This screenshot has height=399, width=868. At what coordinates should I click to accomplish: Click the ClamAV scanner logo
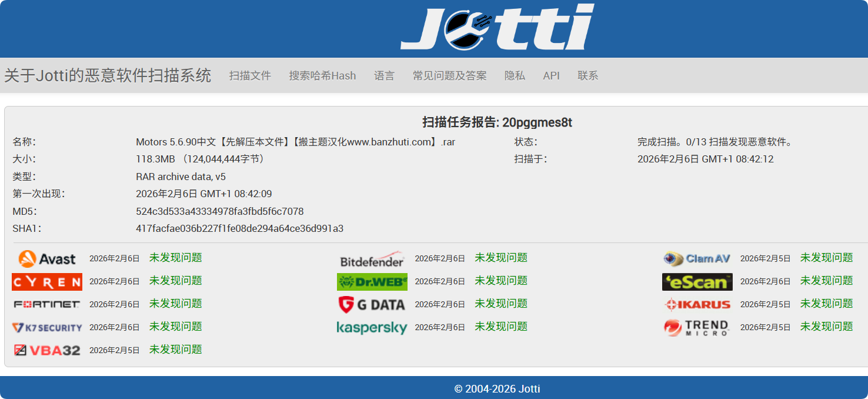click(x=697, y=258)
